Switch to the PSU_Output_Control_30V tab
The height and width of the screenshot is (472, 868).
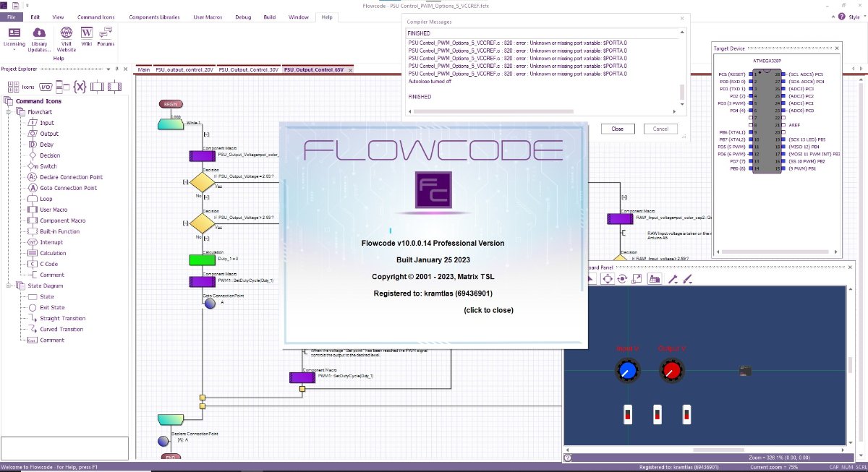coord(249,70)
